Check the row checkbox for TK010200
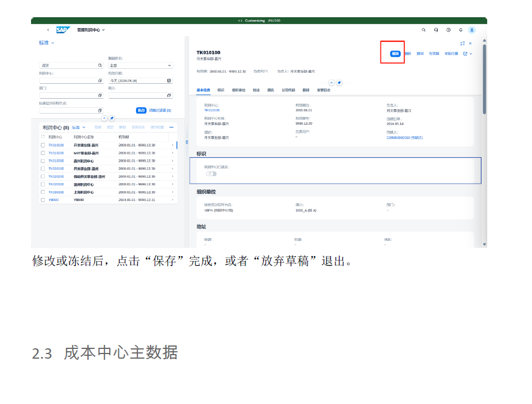Screen dimensions: 532x404 43,153
